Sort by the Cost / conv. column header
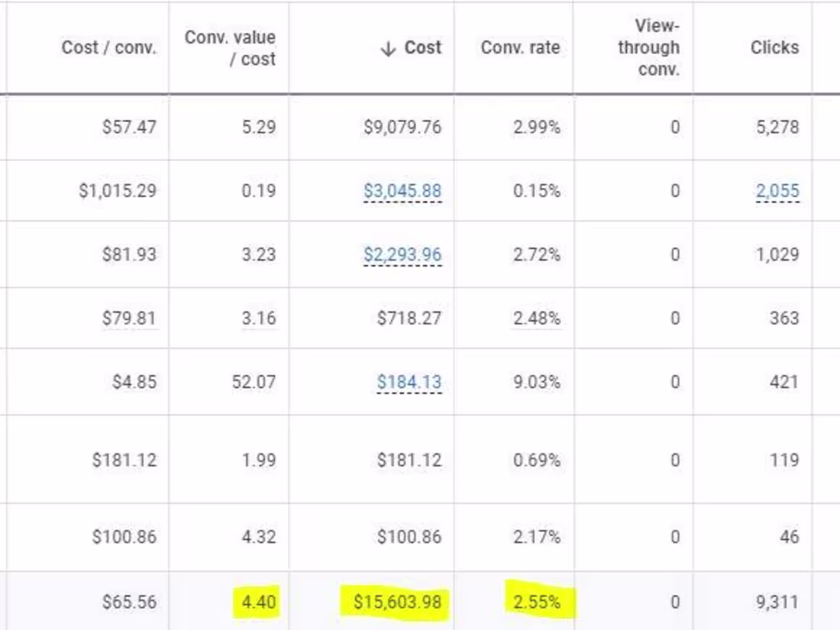 [108, 47]
